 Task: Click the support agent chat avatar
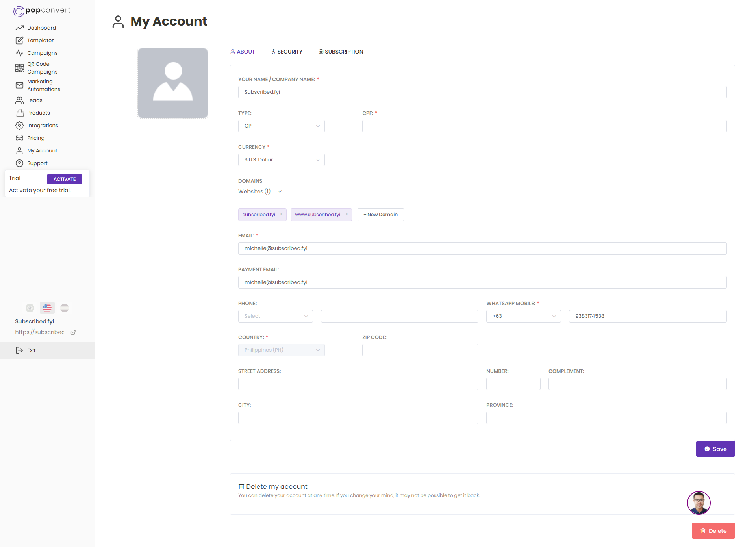click(x=699, y=502)
